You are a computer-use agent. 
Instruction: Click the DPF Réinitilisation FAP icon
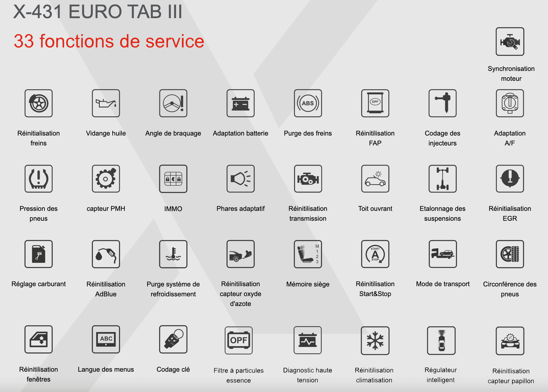375,103
